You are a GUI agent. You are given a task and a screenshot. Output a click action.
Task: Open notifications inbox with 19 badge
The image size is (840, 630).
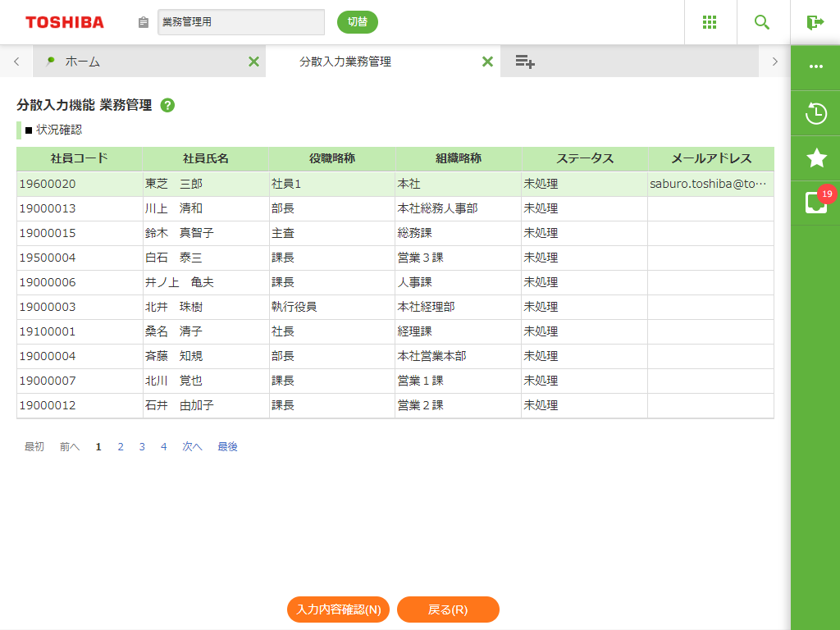[x=815, y=203]
